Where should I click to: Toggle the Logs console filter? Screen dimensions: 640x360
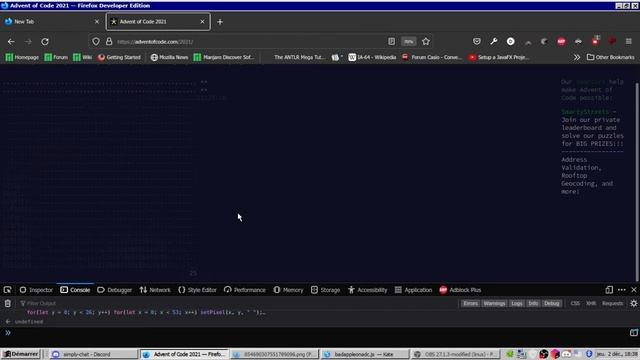[x=517, y=303]
